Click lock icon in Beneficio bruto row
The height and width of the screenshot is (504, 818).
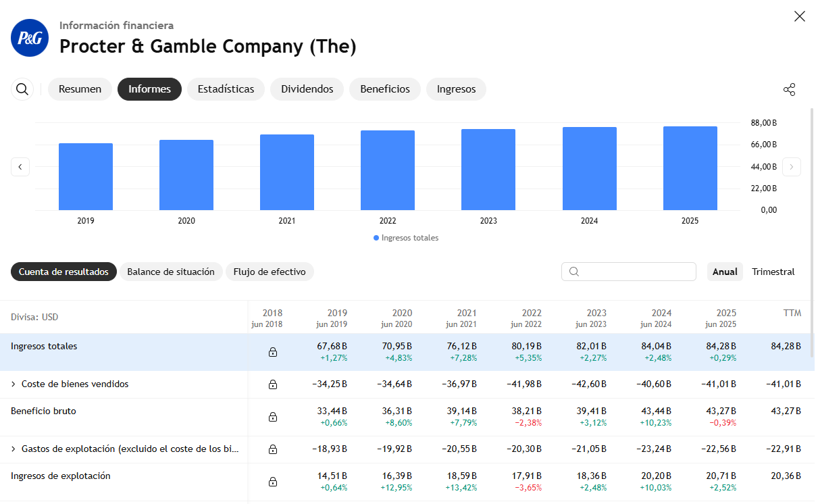pyautogui.click(x=273, y=417)
